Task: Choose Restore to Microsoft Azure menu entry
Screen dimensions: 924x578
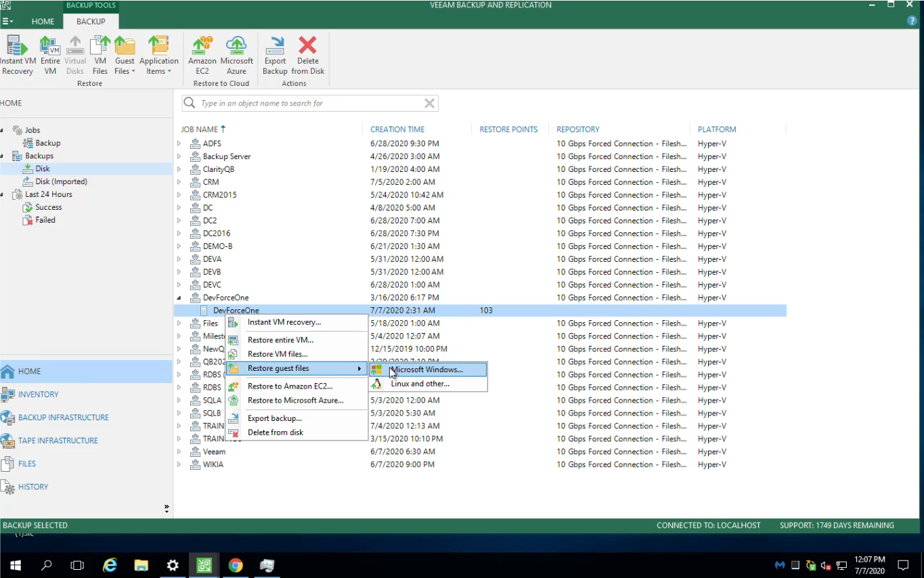Action: 296,400
